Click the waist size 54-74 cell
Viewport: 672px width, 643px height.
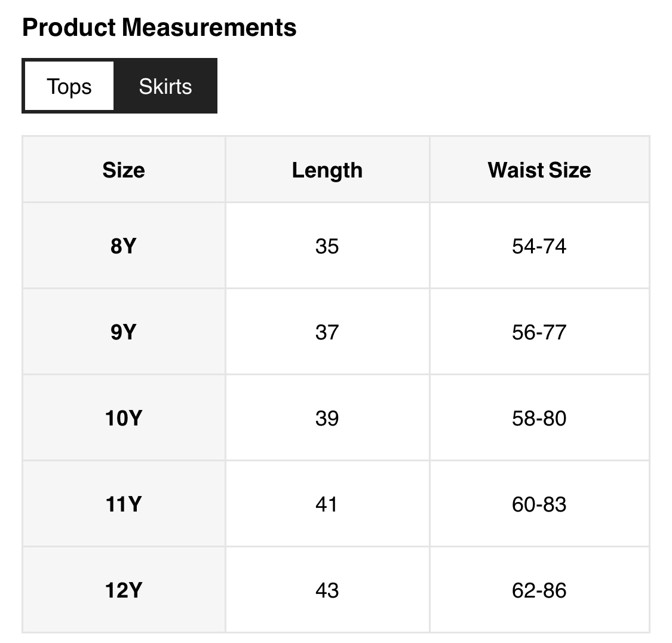[539, 246]
